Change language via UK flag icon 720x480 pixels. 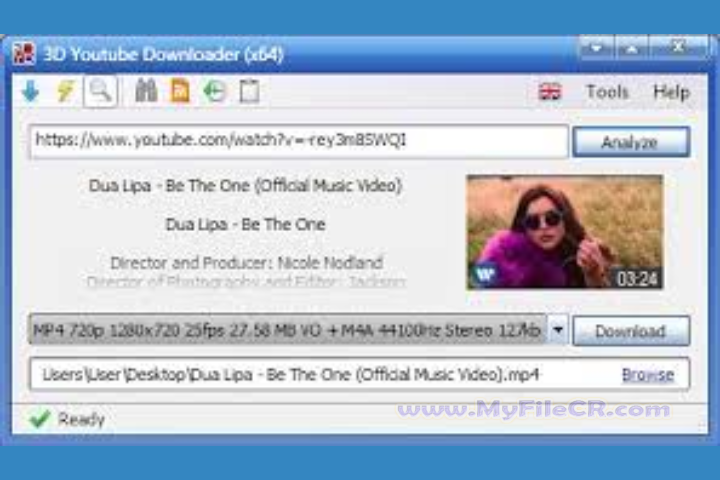click(x=549, y=92)
